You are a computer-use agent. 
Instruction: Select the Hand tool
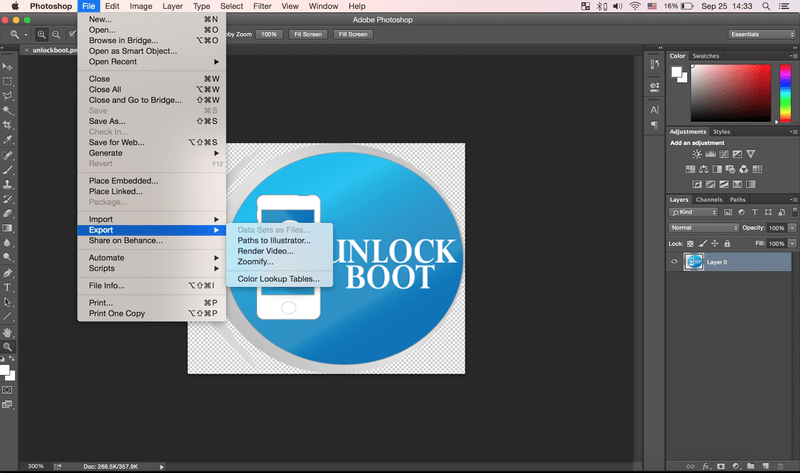point(8,331)
